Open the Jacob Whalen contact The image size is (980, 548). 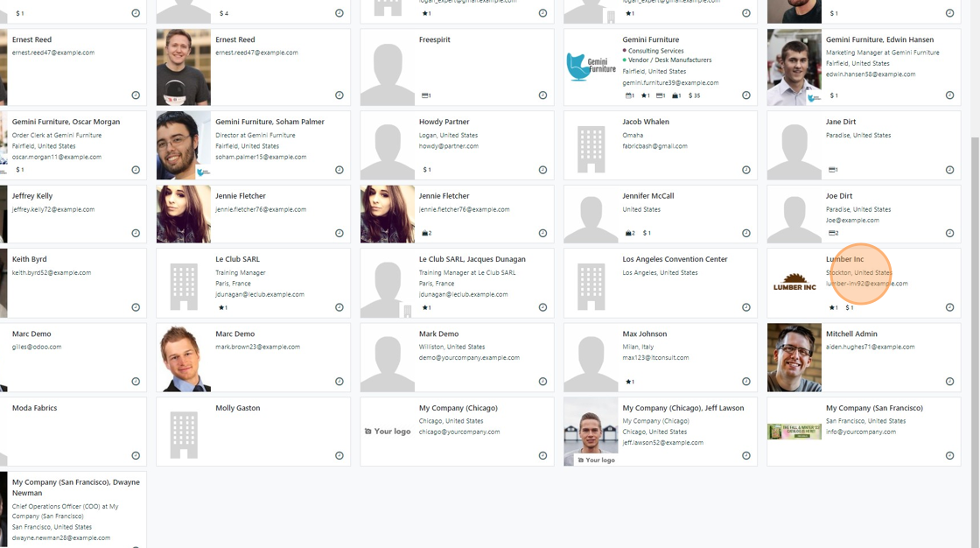pos(661,145)
